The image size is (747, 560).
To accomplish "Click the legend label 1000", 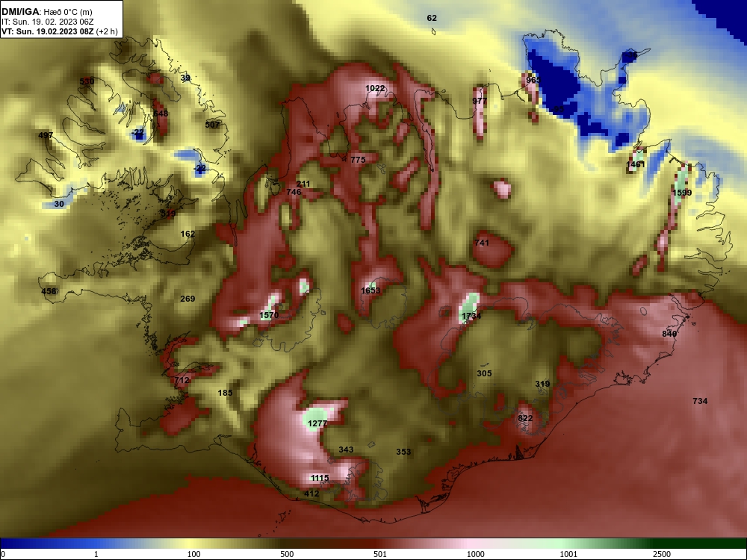I will pos(475,554).
